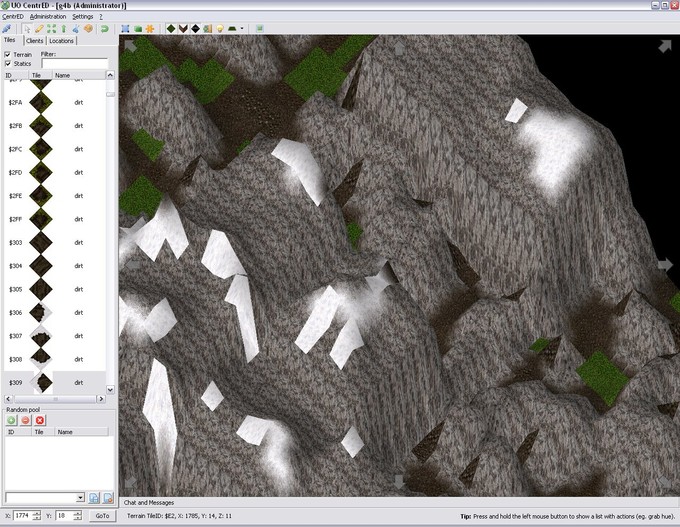Click the undo arrow icon
This screenshot has height=527, width=680.
(104, 28)
